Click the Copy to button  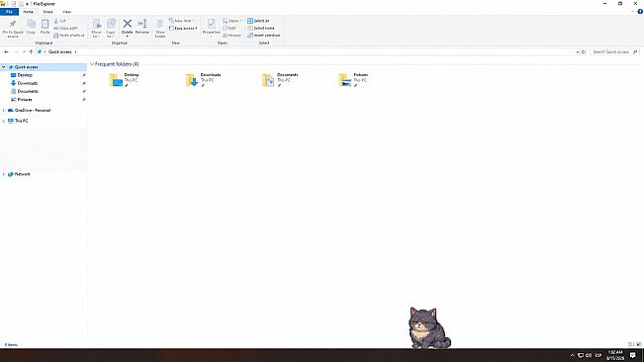click(x=111, y=29)
